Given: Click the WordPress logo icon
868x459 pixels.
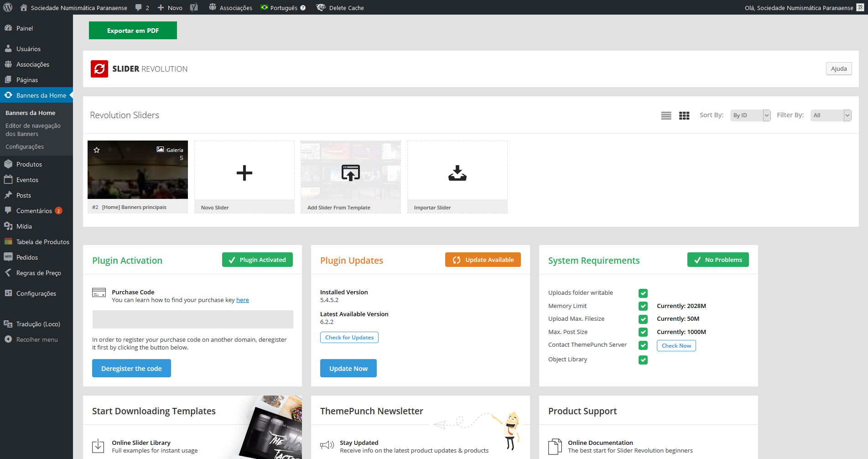Looking at the screenshot, I should pyautogui.click(x=8, y=7).
